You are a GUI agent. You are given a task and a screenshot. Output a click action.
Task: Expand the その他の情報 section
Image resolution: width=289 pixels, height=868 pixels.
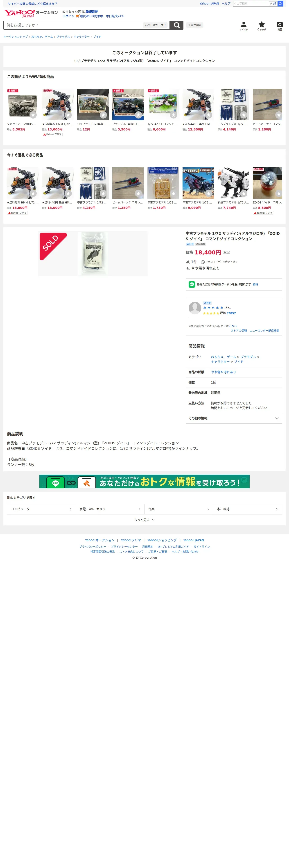click(233, 418)
